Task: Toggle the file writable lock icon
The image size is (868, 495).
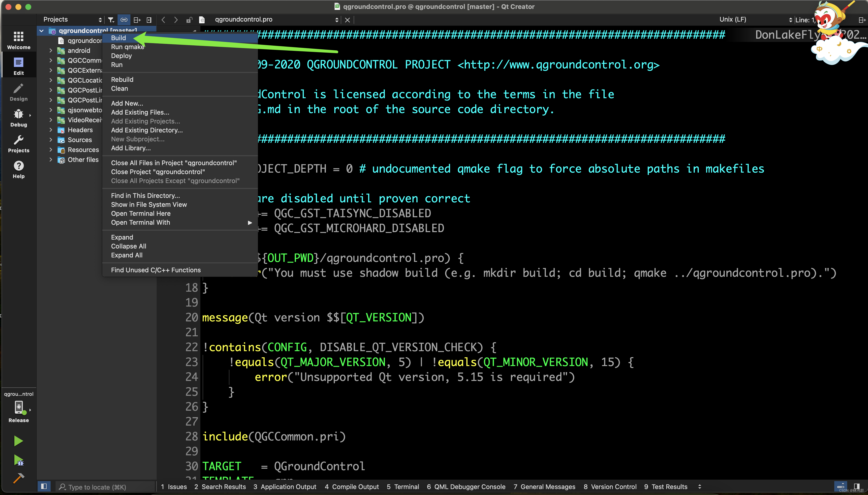Action: [x=189, y=20]
